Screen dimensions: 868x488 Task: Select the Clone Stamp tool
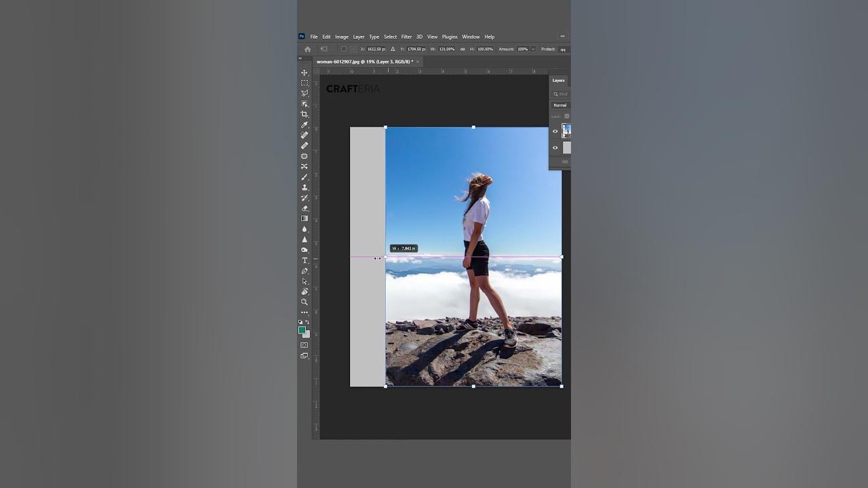click(304, 187)
